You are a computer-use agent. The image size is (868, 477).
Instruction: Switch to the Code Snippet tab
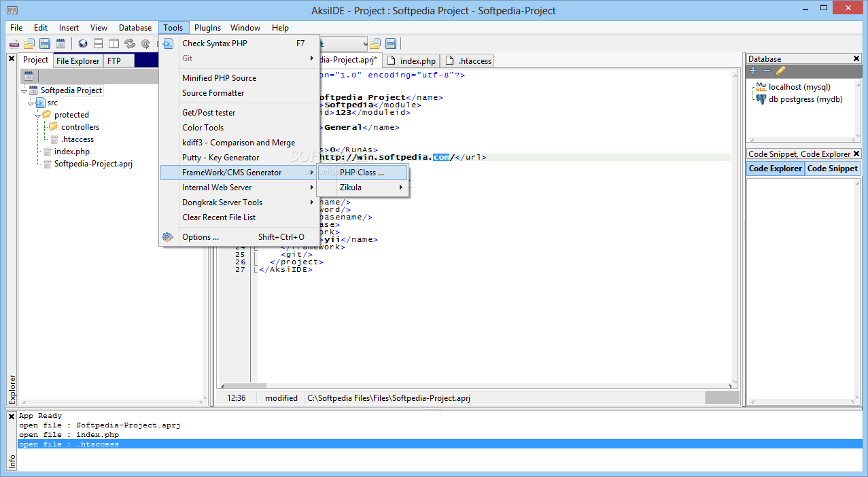click(832, 169)
